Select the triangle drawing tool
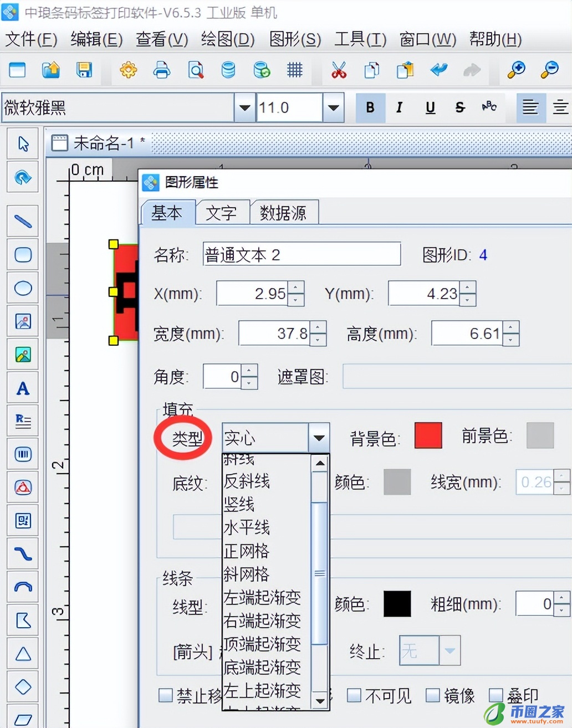This screenshot has width=572, height=728. [22, 653]
